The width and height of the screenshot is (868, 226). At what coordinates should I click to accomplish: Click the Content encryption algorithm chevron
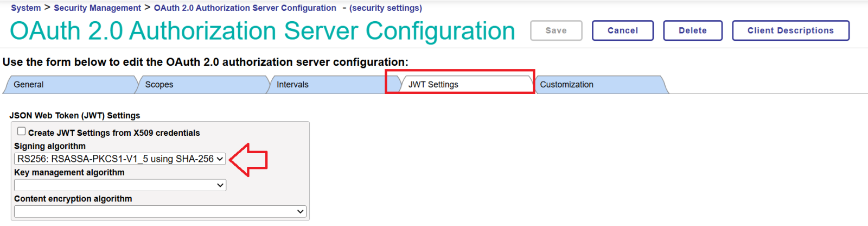300,211
